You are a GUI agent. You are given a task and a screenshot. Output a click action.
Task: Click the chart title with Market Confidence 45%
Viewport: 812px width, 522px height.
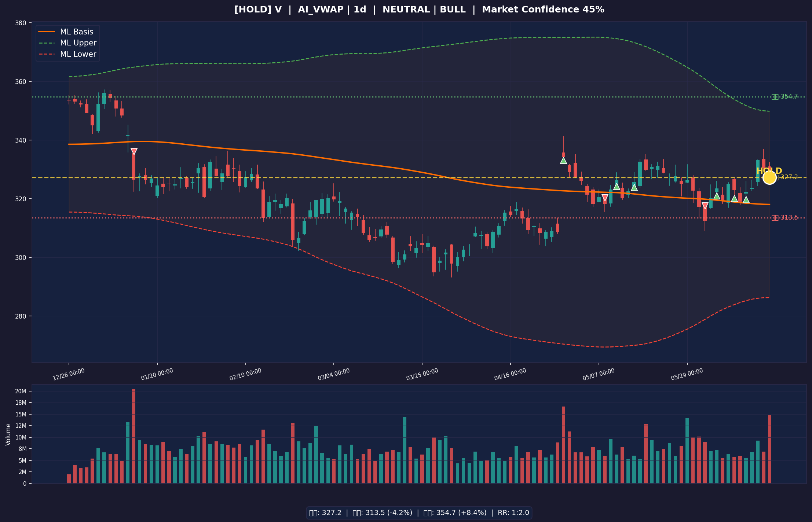[419, 10]
